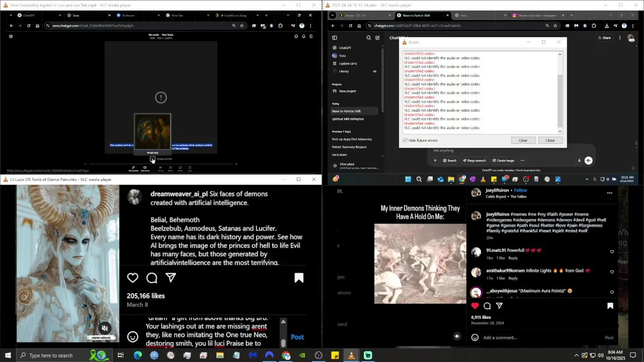Viewport: 644px width, 362px height.
Task: Reply to the 91.matt.91 comment
Action: [x=513, y=258]
